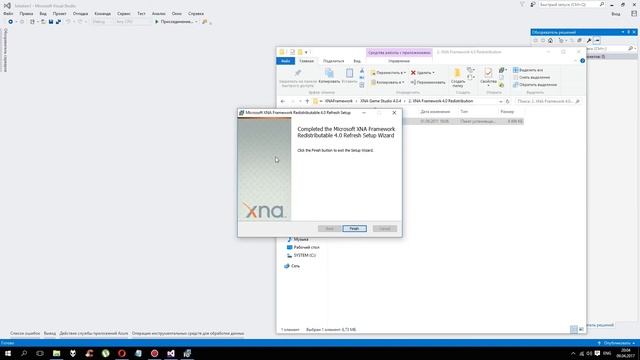This screenshot has width=640, height=360.
Task: Click Удалить red X in ribbon
Action: coord(413,73)
